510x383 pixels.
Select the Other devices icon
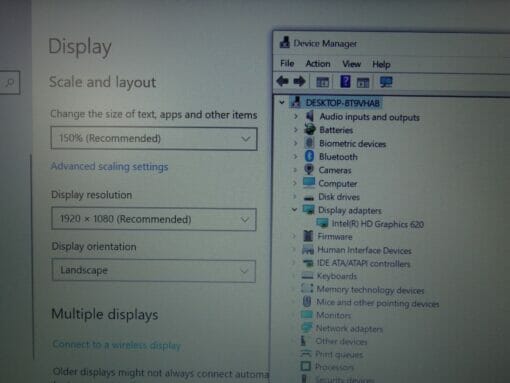[x=304, y=341]
